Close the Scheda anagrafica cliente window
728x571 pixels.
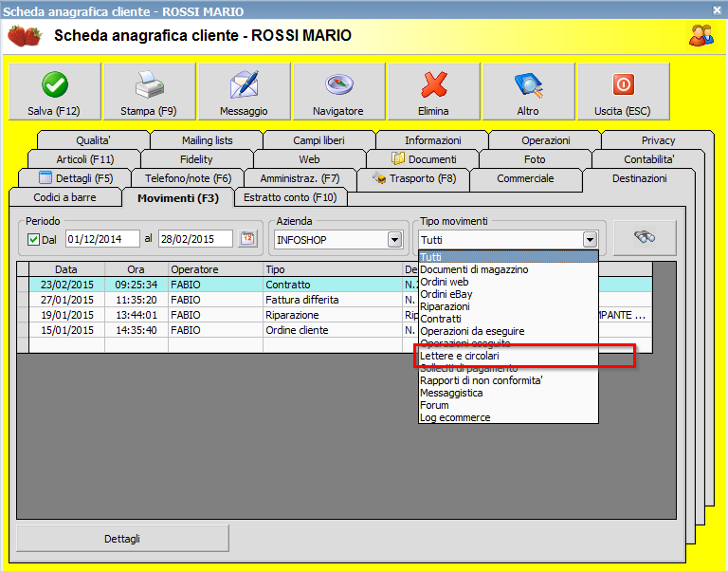click(x=717, y=9)
